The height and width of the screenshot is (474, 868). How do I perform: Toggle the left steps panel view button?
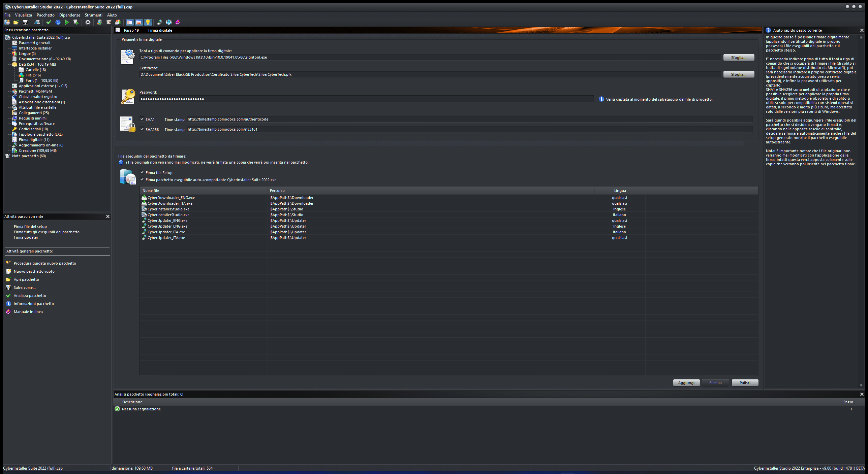tap(129, 22)
